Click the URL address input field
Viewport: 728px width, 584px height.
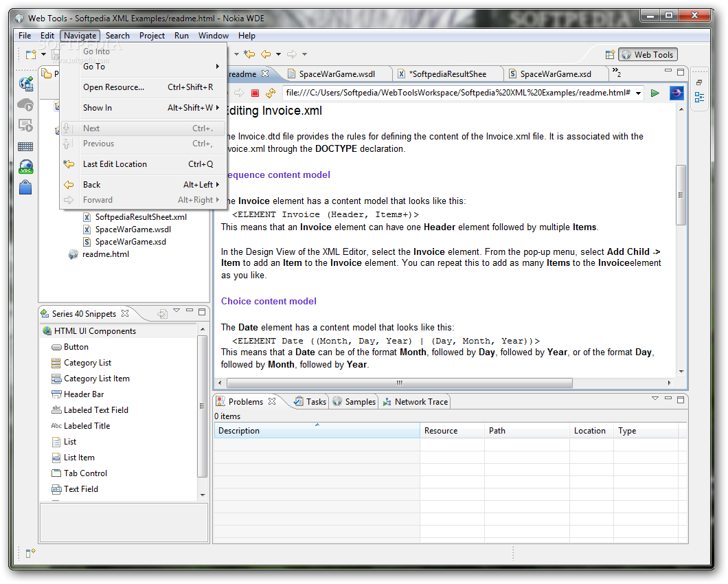(x=458, y=93)
